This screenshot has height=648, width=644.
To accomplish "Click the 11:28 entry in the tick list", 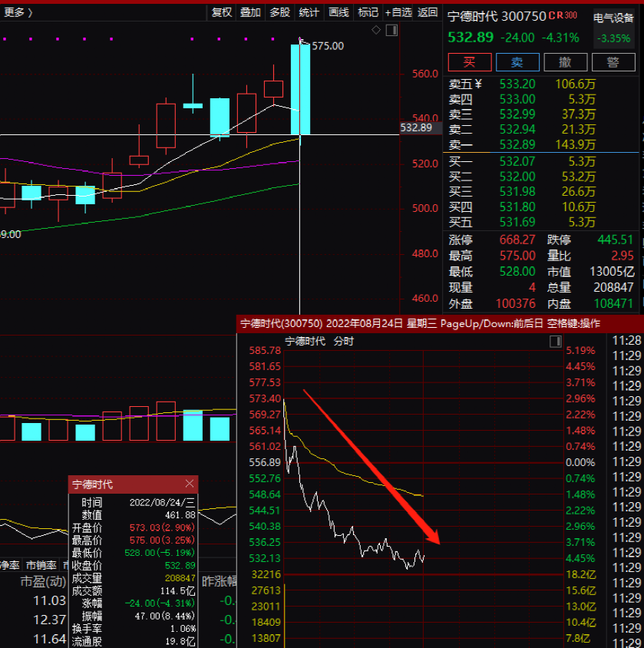I will pos(627,341).
